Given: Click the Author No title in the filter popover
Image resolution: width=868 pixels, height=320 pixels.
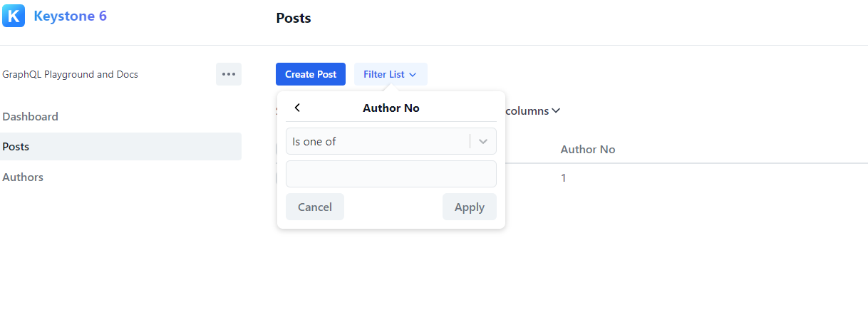Looking at the screenshot, I should point(391,108).
